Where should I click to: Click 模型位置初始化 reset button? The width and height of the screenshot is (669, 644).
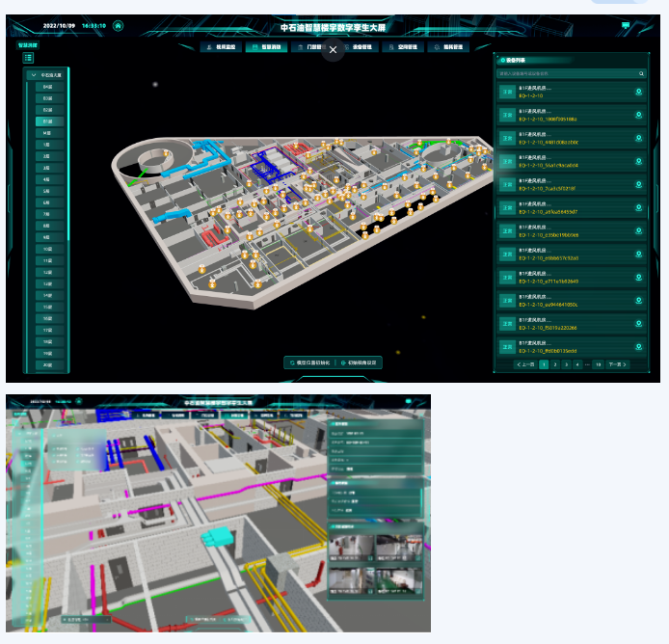[x=309, y=362]
